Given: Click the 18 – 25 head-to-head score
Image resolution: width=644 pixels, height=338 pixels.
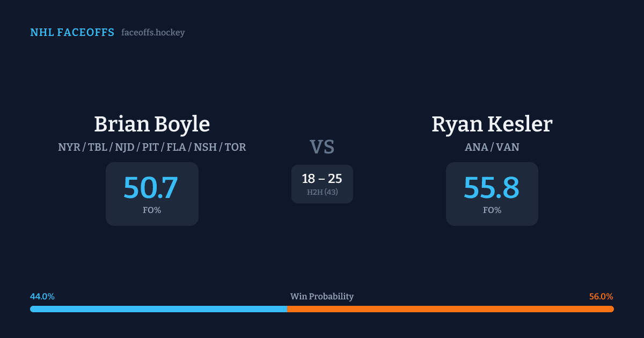Looking at the screenshot, I should pyautogui.click(x=322, y=179).
